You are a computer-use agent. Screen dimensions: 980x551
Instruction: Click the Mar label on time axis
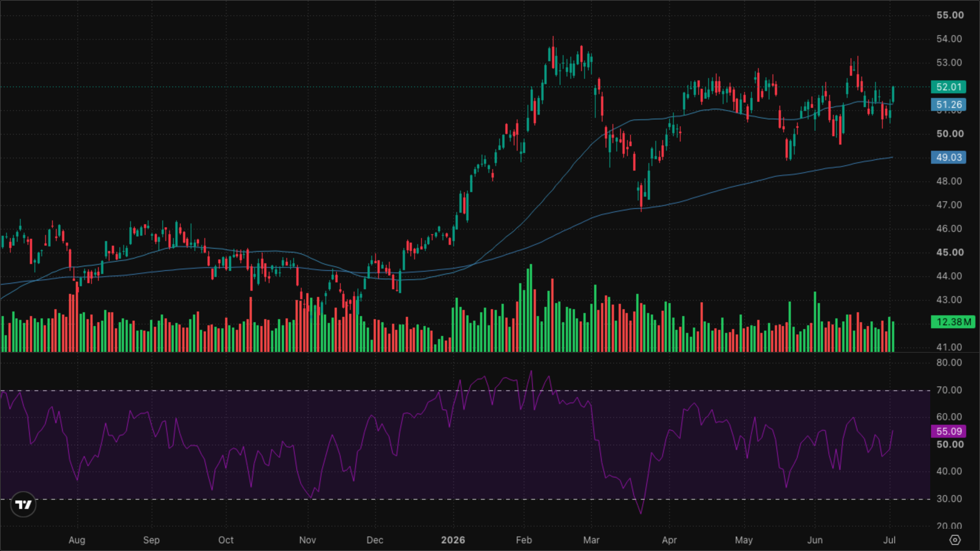point(591,540)
